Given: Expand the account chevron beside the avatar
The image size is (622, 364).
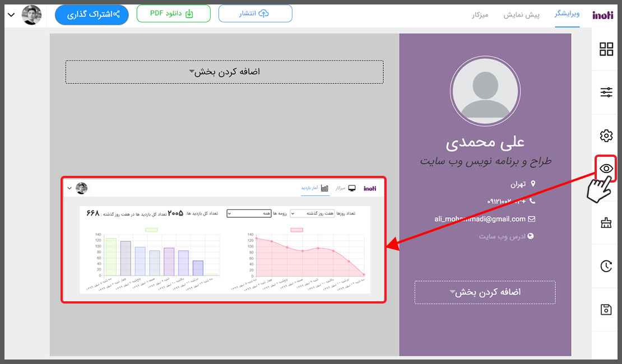Looking at the screenshot, I should (11, 15).
